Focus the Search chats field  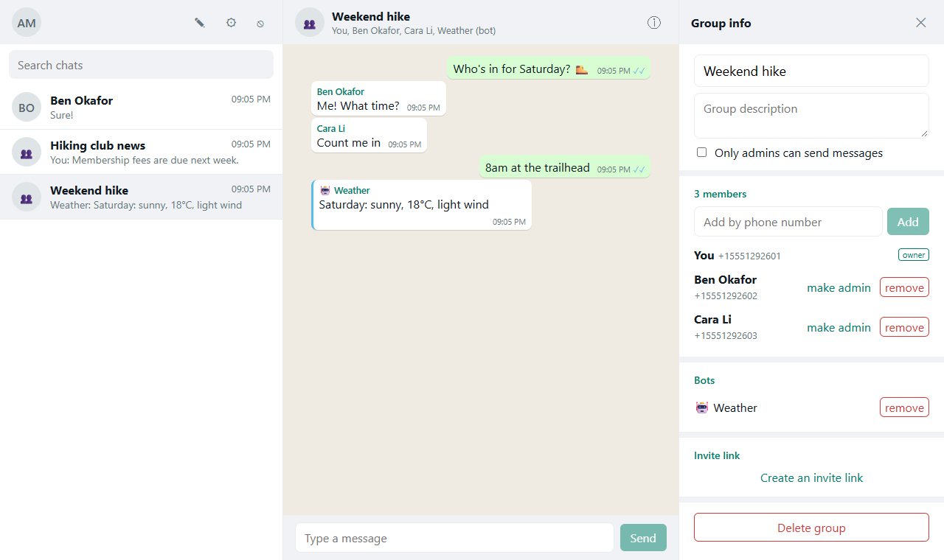click(x=141, y=65)
